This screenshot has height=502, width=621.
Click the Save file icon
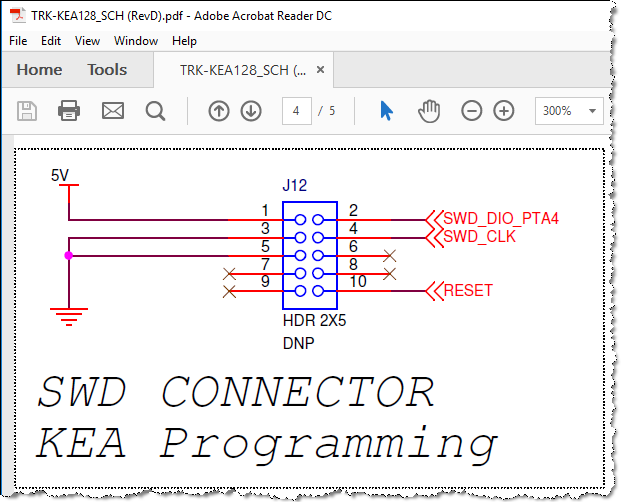tap(27, 111)
